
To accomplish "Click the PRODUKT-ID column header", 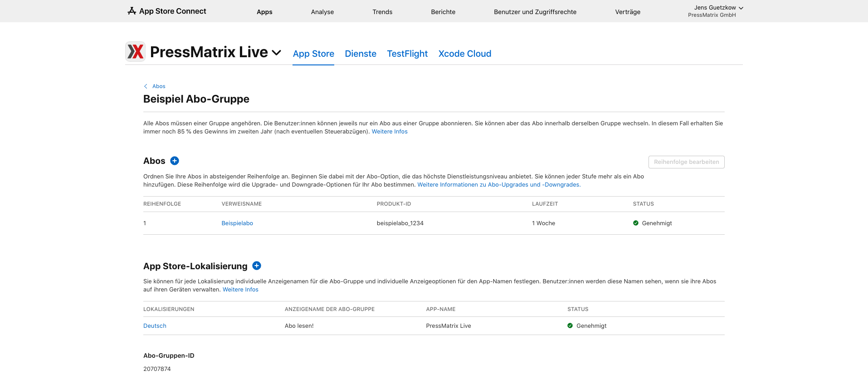I will [394, 204].
